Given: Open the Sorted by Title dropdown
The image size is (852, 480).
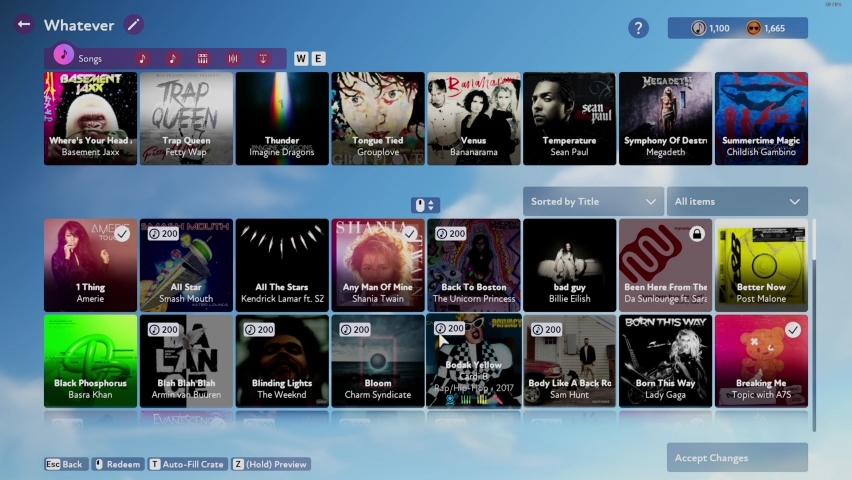Looking at the screenshot, I should (x=593, y=201).
